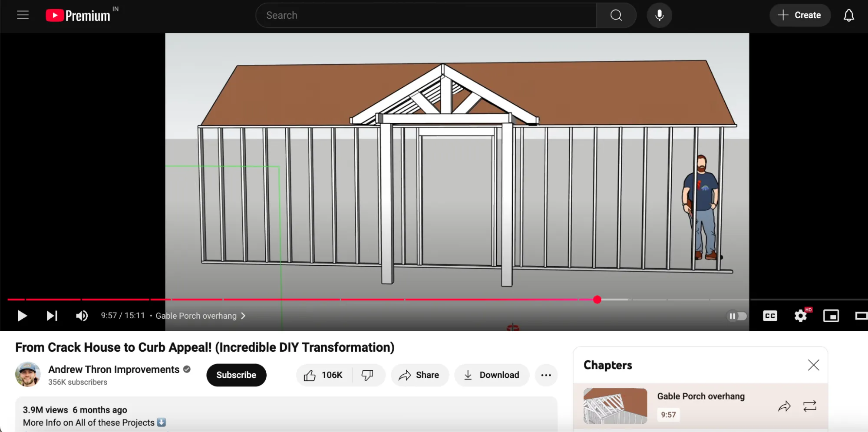
Task: Start voice search with the microphone
Action: tap(659, 15)
